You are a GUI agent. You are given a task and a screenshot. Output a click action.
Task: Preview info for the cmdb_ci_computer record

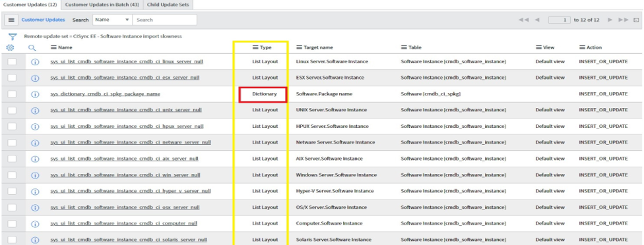35,224
